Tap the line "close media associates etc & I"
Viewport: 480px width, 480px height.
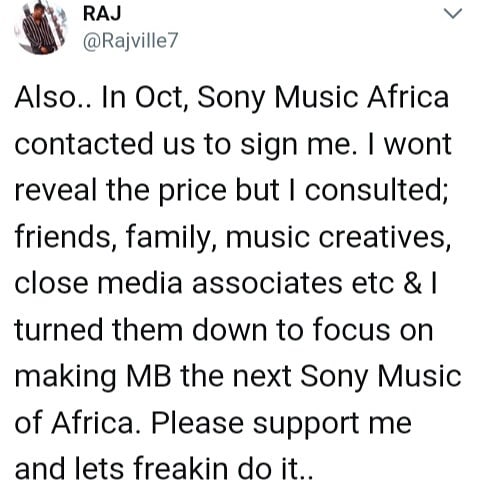[226, 283]
